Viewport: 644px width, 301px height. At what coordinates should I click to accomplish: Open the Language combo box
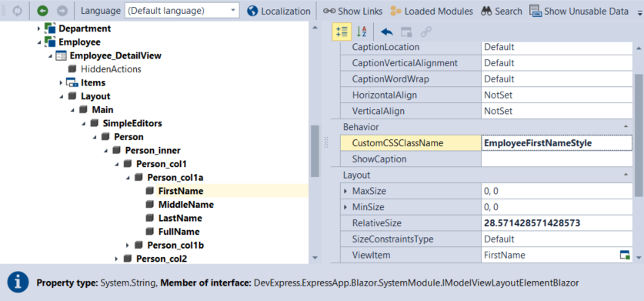tap(182, 11)
